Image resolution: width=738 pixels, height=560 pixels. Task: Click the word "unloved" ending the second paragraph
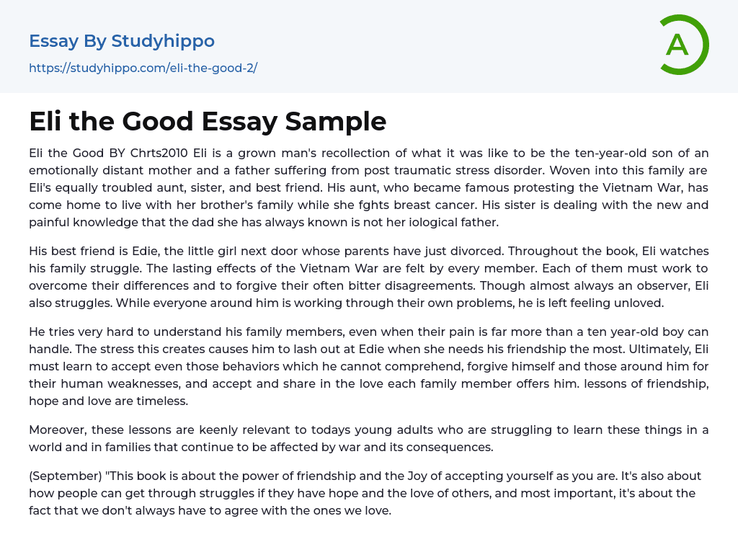click(639, 303)
